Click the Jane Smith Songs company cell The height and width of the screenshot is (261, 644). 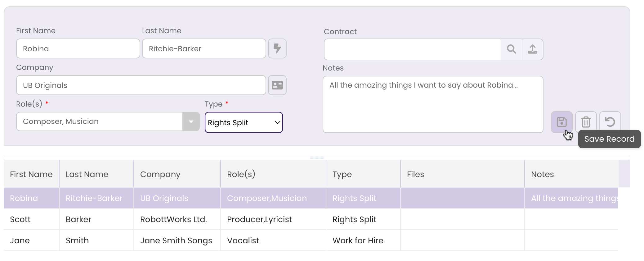point(177,240)
